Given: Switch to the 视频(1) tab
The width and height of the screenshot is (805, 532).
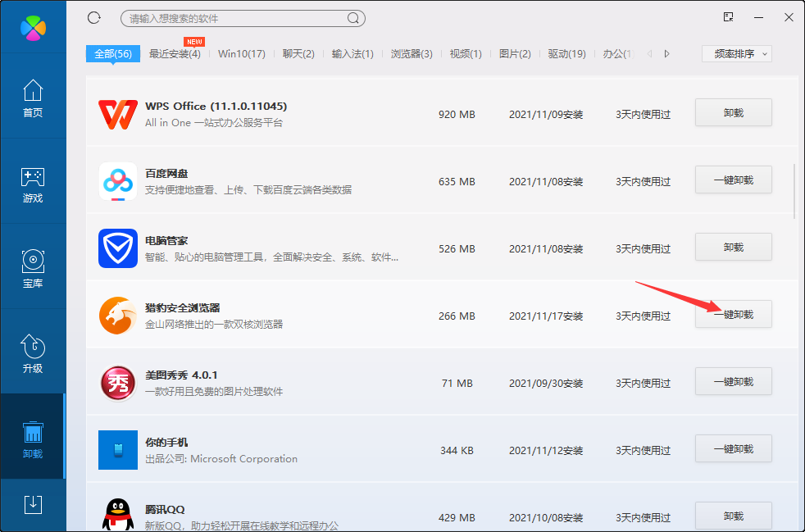Looking at the screenshot, I should [x=466, y=54].
